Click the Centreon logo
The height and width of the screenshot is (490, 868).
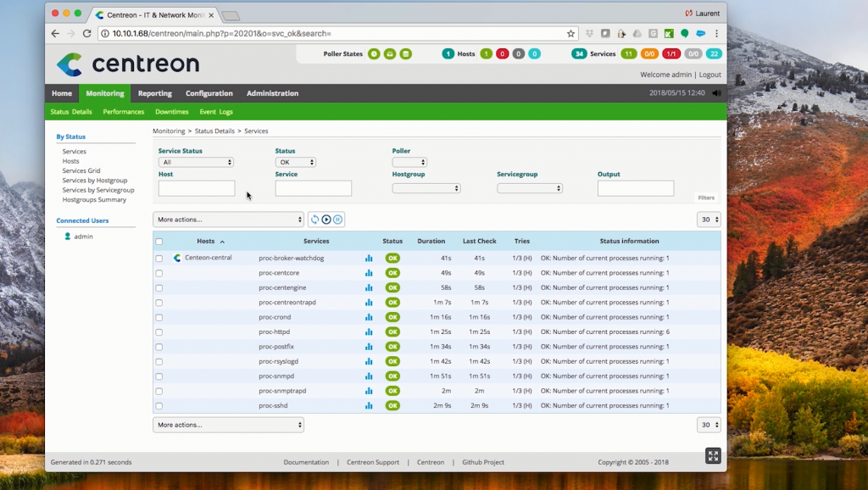128,64
